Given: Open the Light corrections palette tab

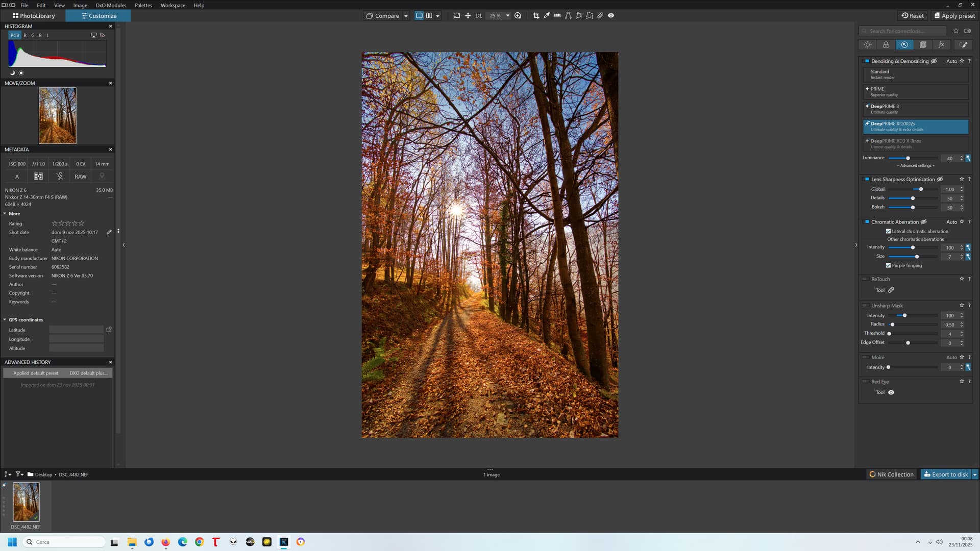Looking at the screenshot, I should click(868, 45).
